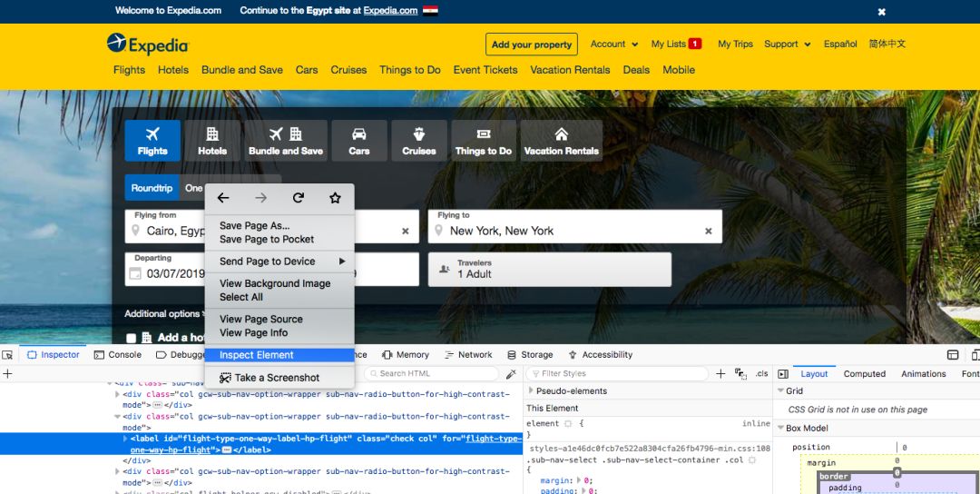Screen dimensions: 980x494
Task: Focus the Filter Styles box
Action: (617, 373)
